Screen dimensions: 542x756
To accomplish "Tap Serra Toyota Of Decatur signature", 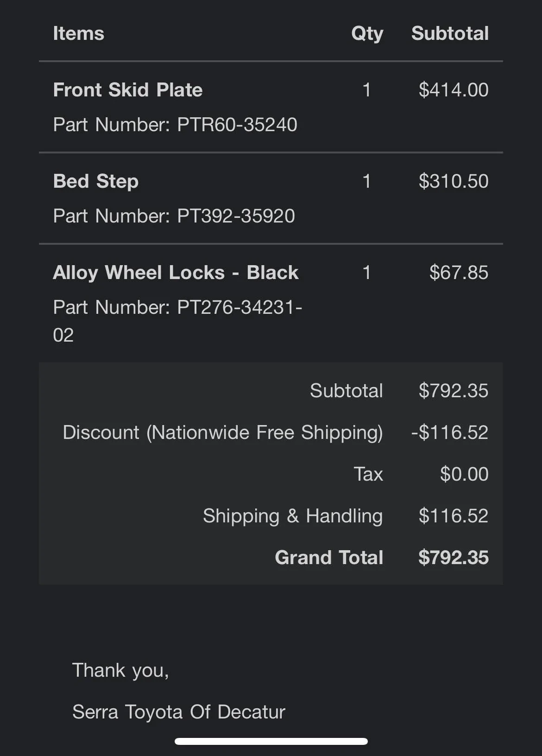I will [178, 712].
